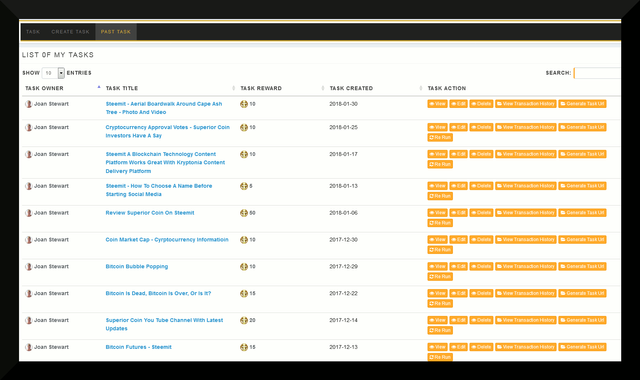The height and width of the screenshot is (380, 640).
Task: Click the date 2017-12-13
Action: coord(343,347)
